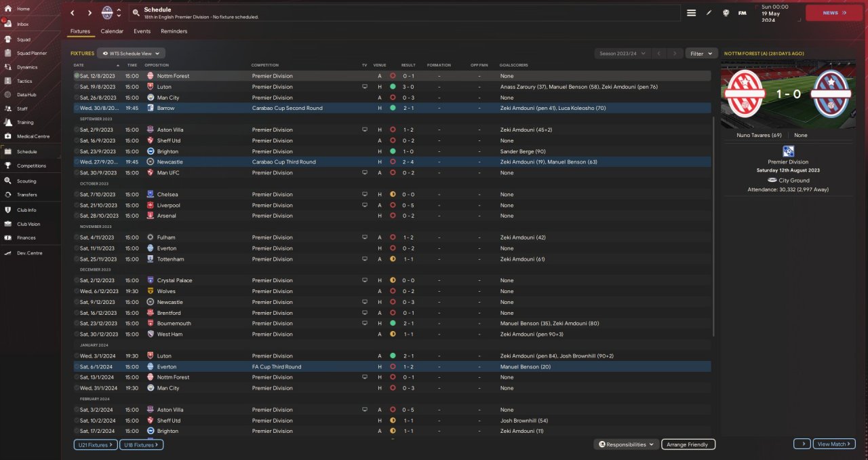Open the Filter dropdown
Image resolution: width=868 pixels, height=460 pixels.
702,53
